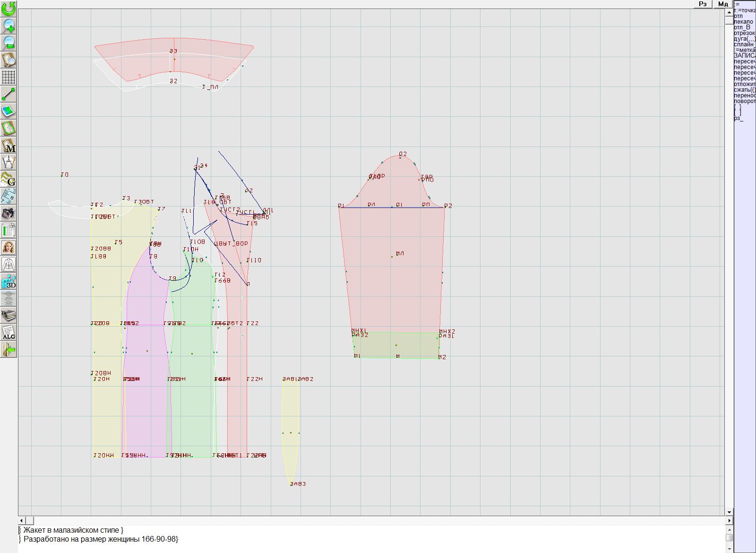Select the line segment tool
756x553 pixels.
(9, 94)
